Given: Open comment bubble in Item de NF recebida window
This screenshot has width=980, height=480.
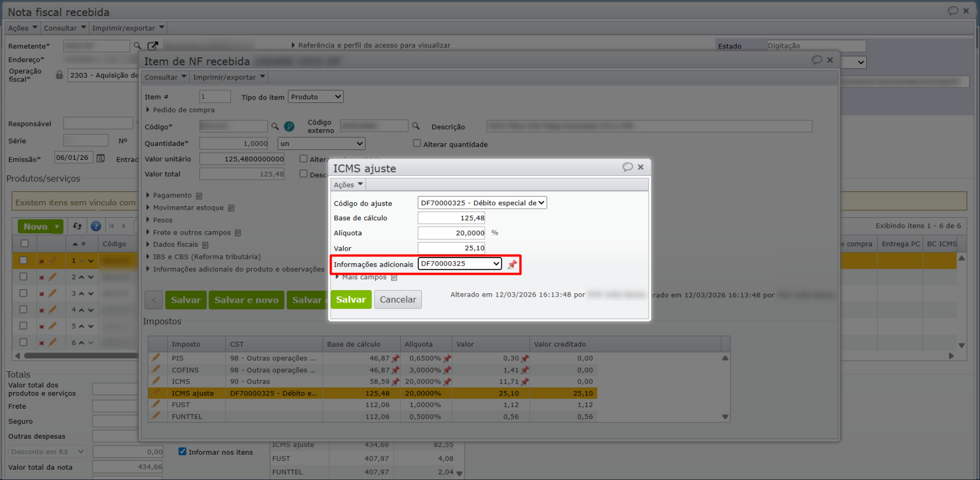Looking at the screenshot, I should click(817, 60).
